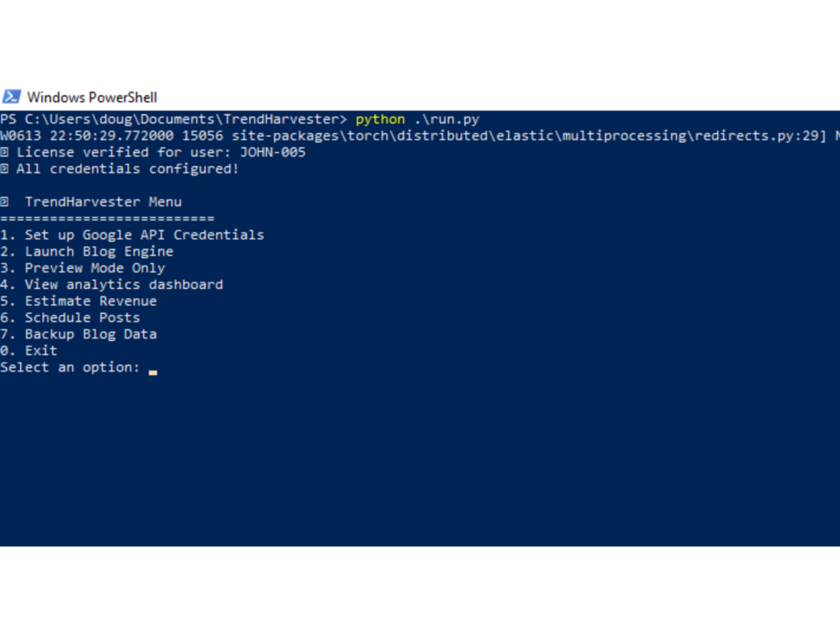The height and width of the screenshot is (630, 840).
Task: Click the 'python' command word in prompt
Action: [x=380, y=119]
